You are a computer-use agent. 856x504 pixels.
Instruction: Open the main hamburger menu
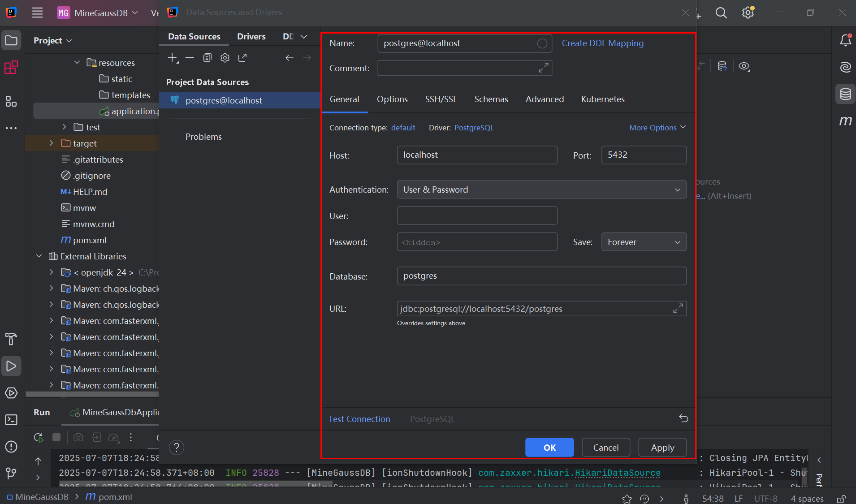click(x=38, y=13)
